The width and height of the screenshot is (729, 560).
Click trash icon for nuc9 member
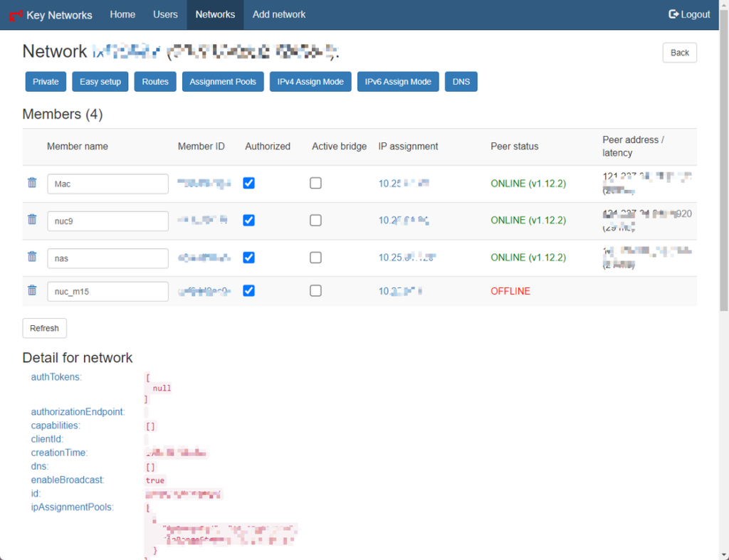32,220
